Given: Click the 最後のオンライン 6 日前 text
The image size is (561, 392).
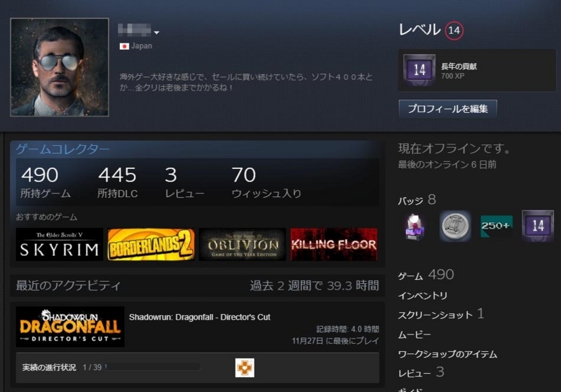Looking at the screenshot, I should (447, 165).
